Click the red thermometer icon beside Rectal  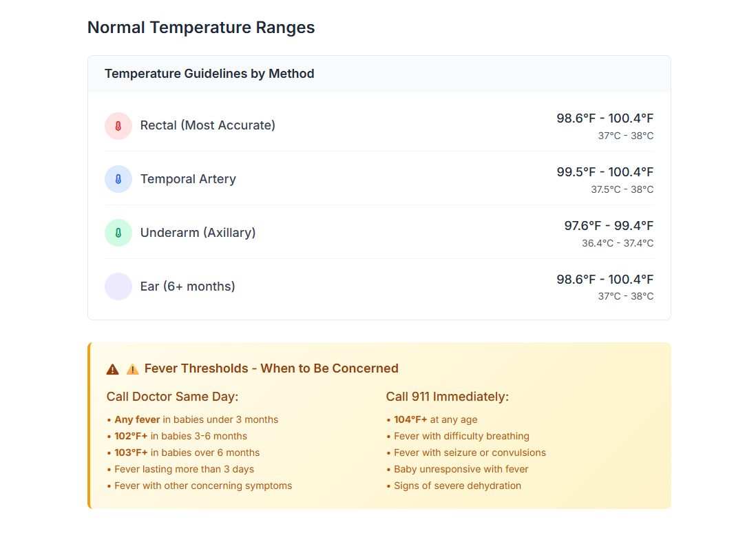[x=118, y=126]
